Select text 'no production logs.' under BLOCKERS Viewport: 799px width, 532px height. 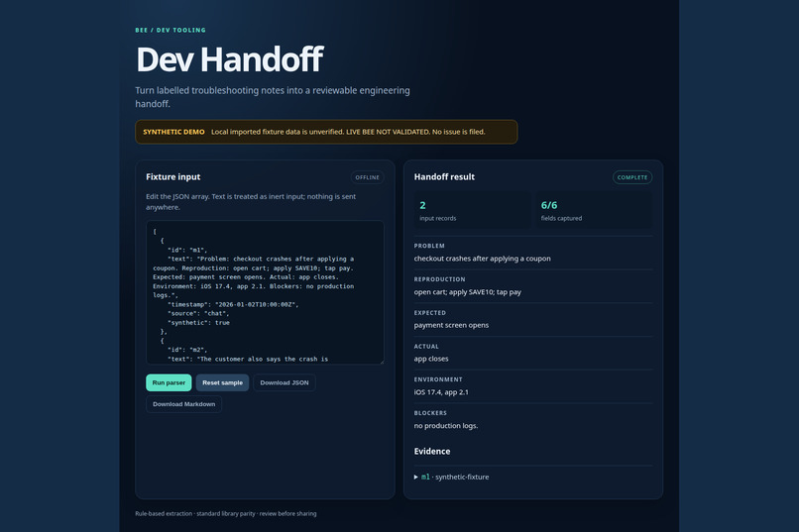click(x=446, y=426)
